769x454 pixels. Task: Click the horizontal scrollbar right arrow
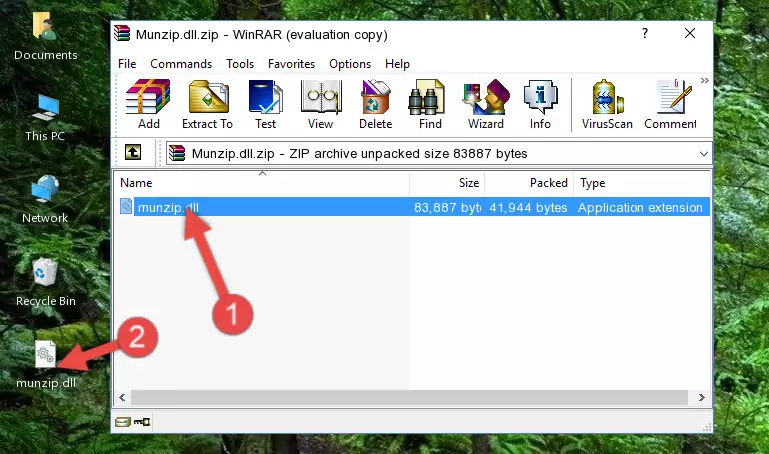(x=701, y=397)
